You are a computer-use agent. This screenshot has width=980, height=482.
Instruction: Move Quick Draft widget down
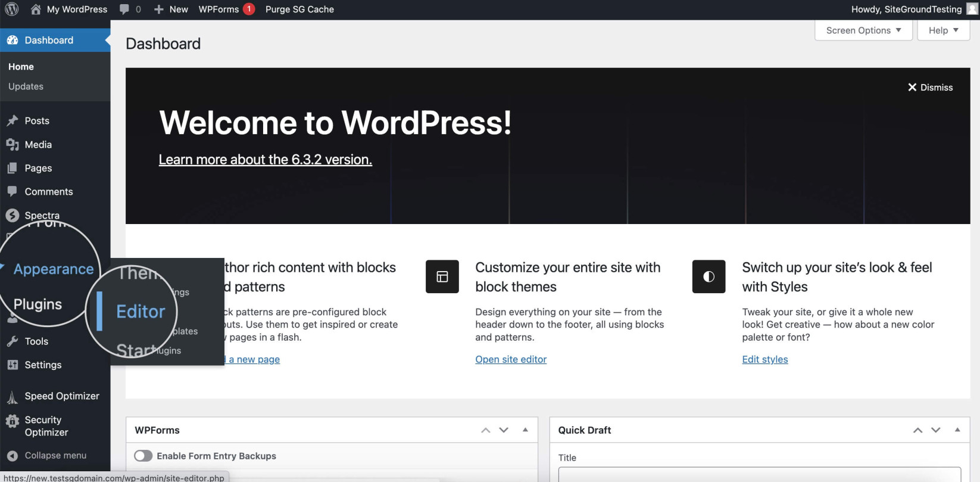[x=936, y=430]
